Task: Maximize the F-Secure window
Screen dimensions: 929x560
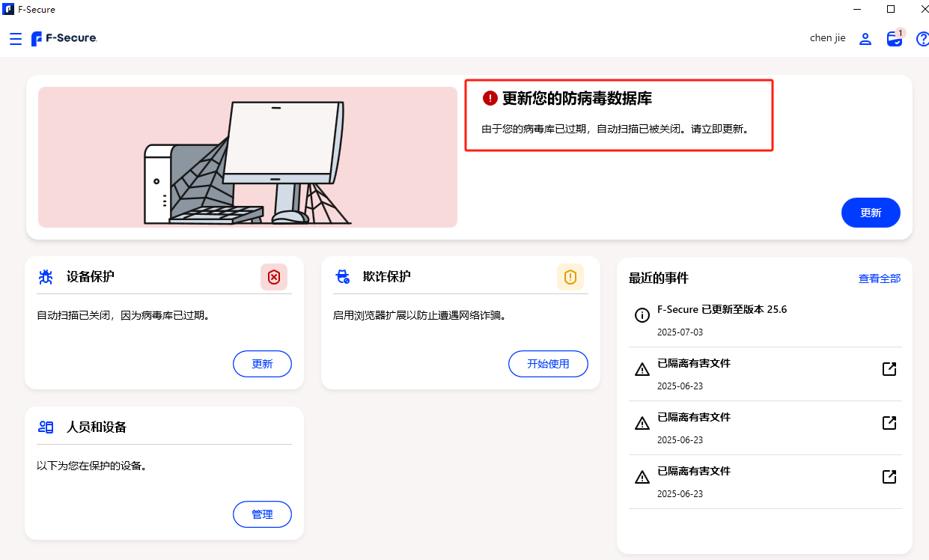Action: point(891,10)
